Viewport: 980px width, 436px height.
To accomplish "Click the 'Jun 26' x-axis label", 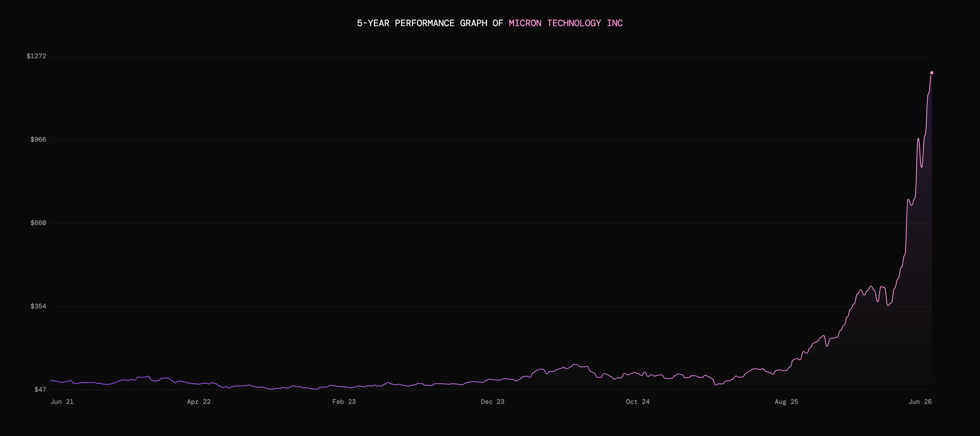I will click(x=920, y=402).
